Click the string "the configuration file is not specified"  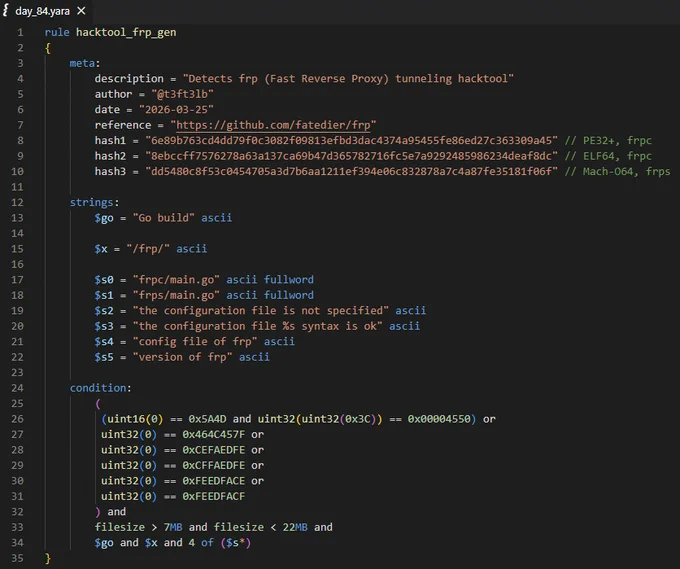pos(261,311)
